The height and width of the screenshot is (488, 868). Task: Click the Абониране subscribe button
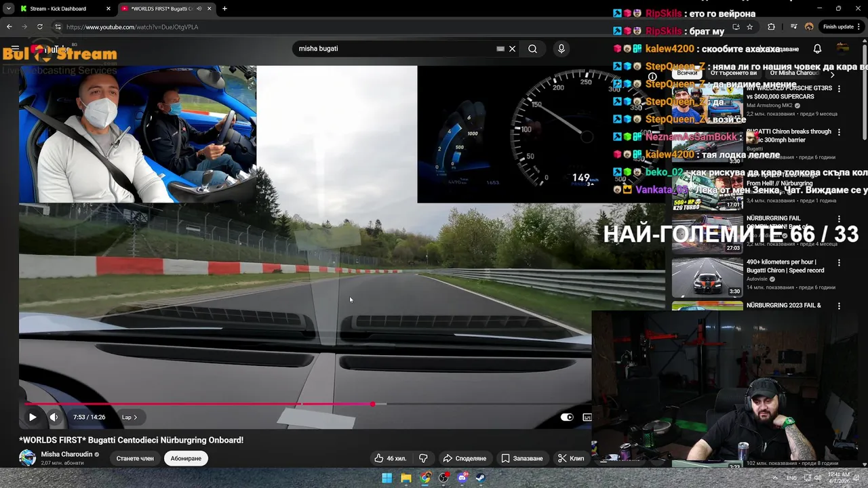[x=186, y=459]
